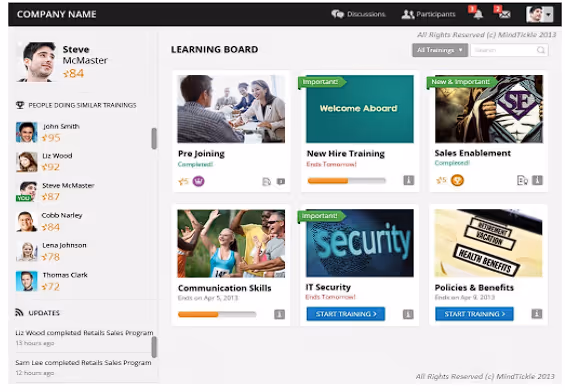This screenshot has height=392, width=565.
Task: Click John Smith's 95 star score
Action: (51, 138)
